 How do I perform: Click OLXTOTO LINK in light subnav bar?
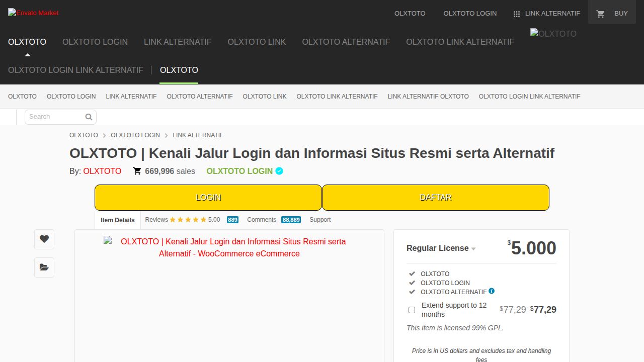point(265,96)
